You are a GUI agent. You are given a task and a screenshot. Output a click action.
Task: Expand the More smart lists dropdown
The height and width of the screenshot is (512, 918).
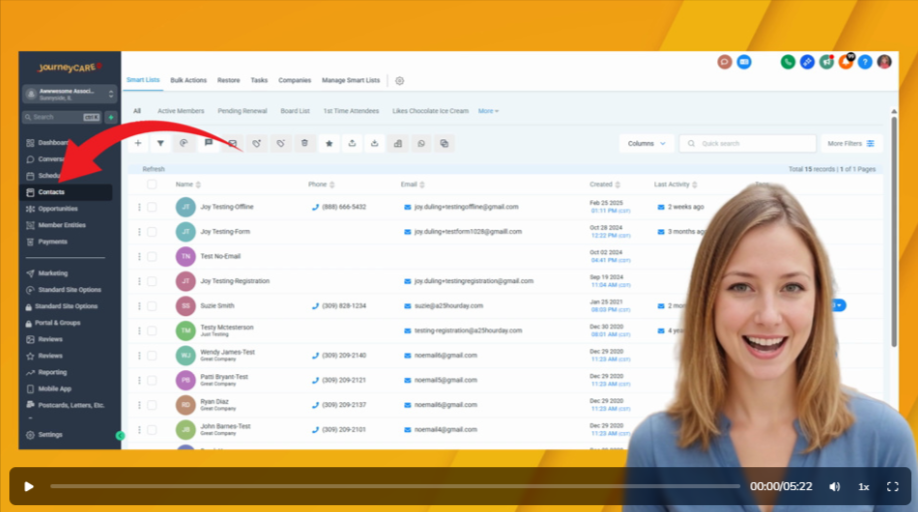pyautogui.click(x=488, y=111)
